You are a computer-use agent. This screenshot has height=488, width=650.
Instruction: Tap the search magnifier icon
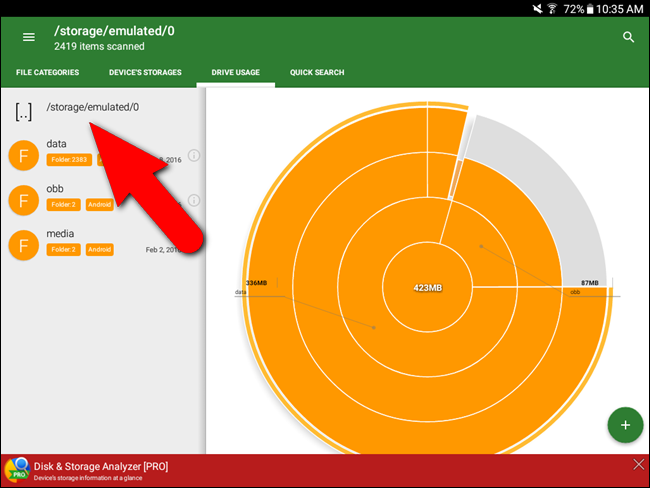tap(628, 37)
